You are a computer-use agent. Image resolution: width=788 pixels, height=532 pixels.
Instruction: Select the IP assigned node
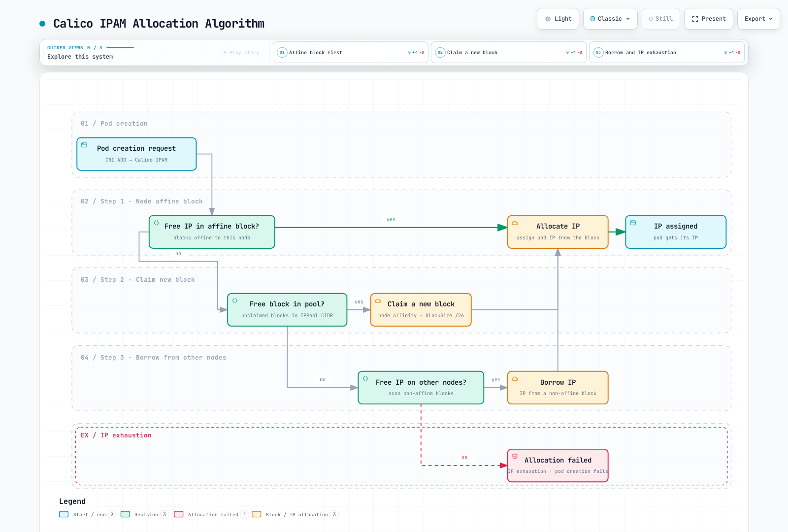pos(676,232)
